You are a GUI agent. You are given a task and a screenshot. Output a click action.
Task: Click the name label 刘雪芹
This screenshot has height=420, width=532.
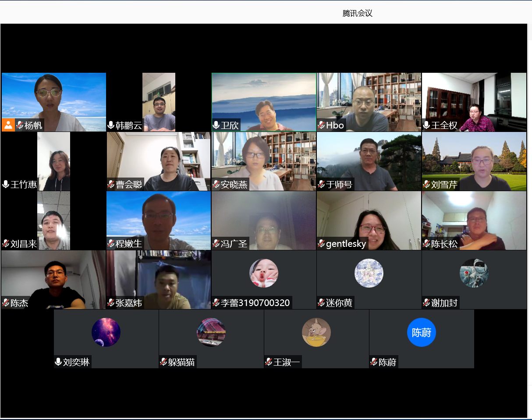pos(444,185)
